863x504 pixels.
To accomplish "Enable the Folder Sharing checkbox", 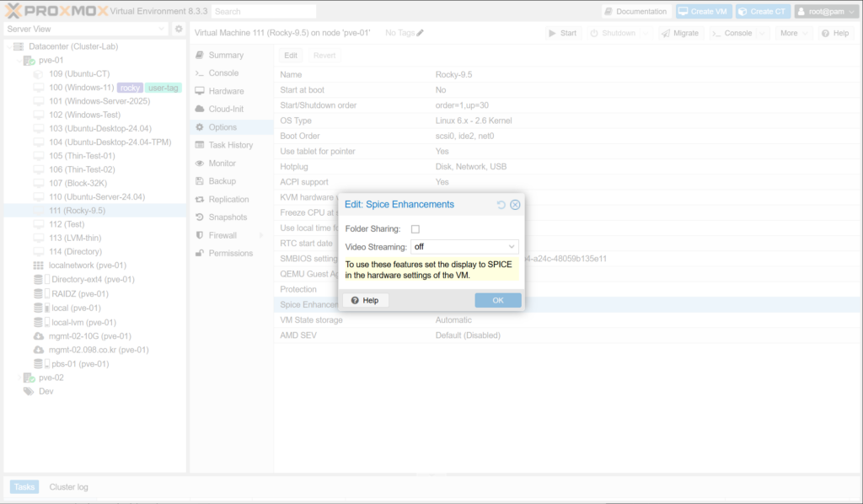I will [415, 229].
